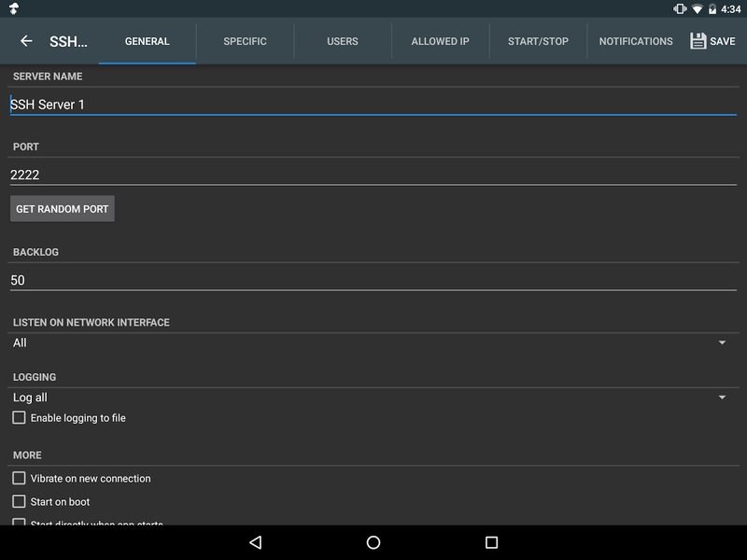Tap the Android back navigation triangle
The width and height of the screenshot is (747, 560).
(x=255, y=542)
